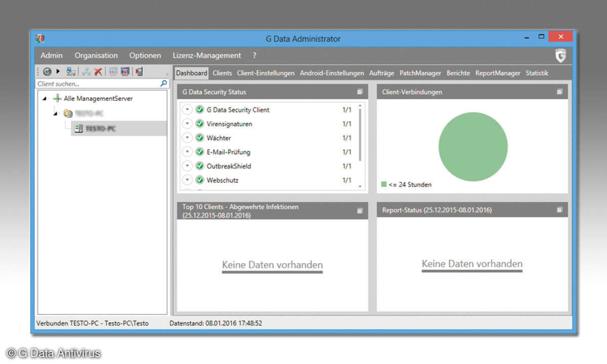Open the Admin menu
Screen dimensions: 607x364
click(x=52, y=56)
